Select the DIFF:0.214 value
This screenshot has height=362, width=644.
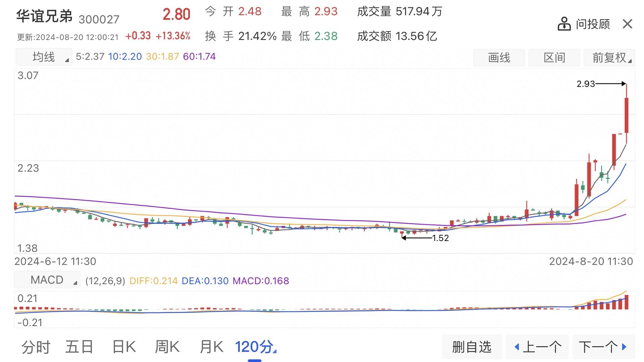[153, 281]
